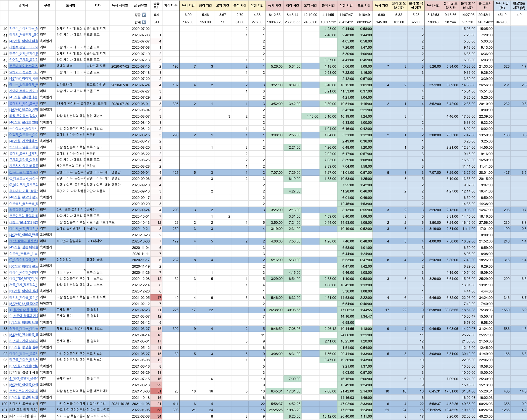Select the 총 소요시간 header cell
This screenshot has height=420, width=527.
click(x=485, y=5)
